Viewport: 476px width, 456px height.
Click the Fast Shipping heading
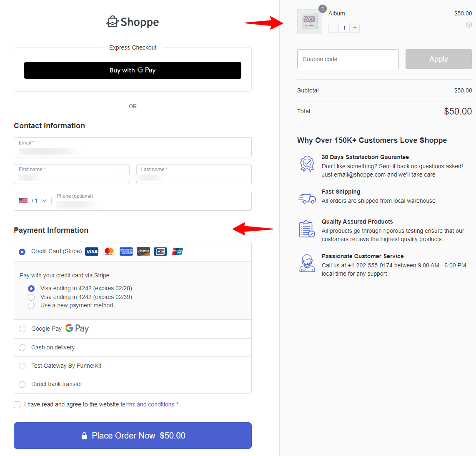pyautogui.click(x=341, y=192)
